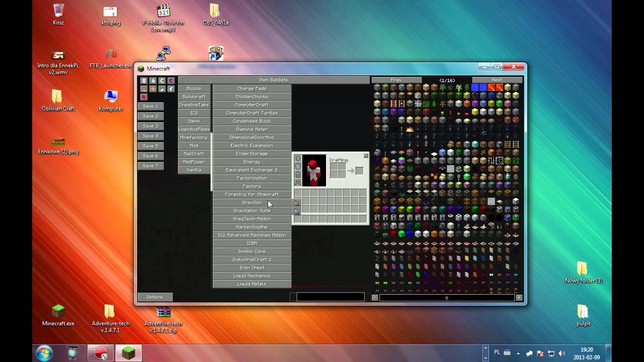Select the chestplate armor slot
Screen dimensions: 644x362
(x=298, y=166)
